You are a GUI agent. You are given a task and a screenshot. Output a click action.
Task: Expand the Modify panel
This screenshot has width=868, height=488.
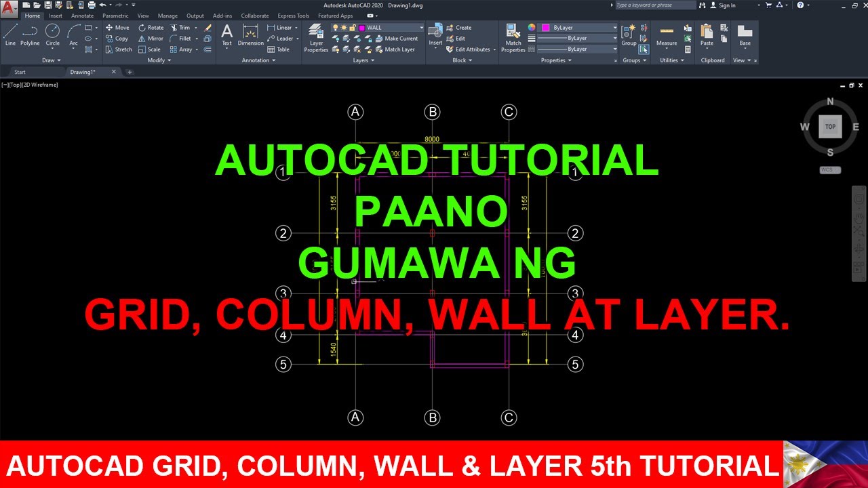point(159,60)
